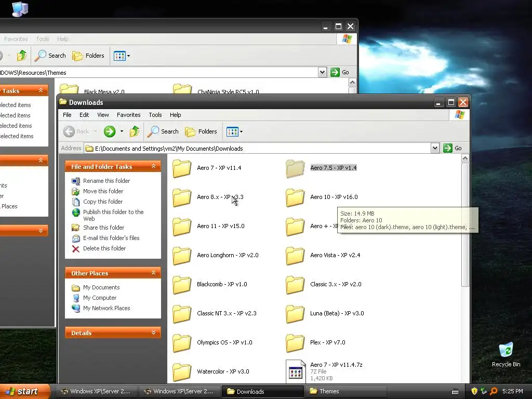Click the Back button in Downloads window
Viewport: 532px width, 399px height.
click(x=77, y=131)
